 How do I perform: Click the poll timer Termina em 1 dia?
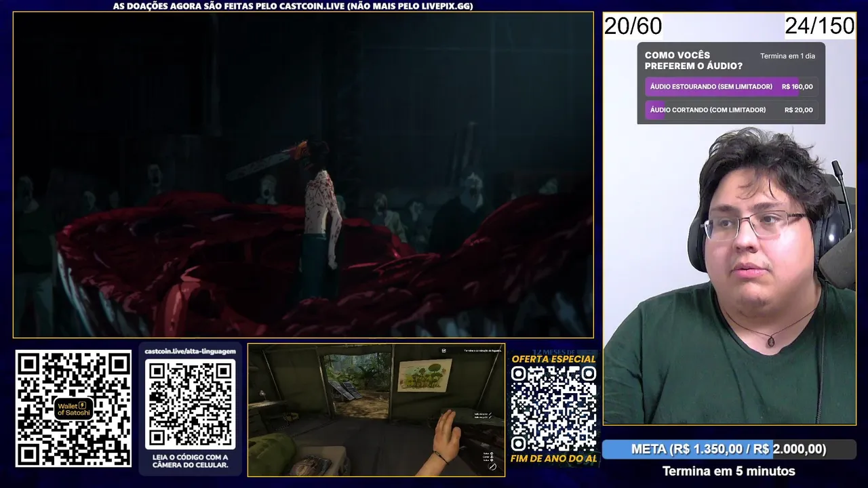[x=787, y=56]
